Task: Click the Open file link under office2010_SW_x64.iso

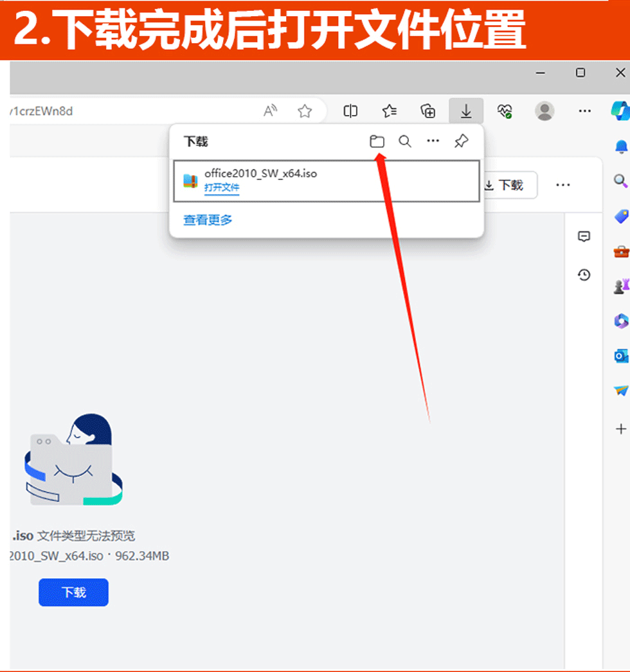Action: pos(222,188)
